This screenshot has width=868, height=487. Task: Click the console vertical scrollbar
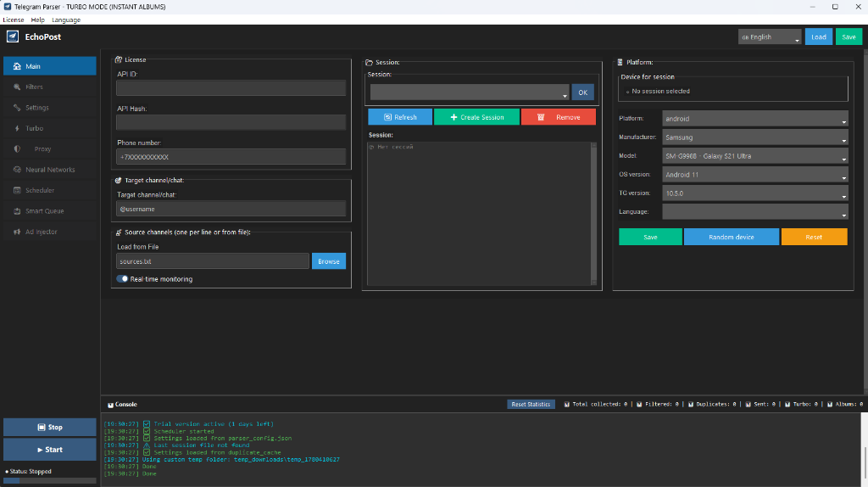coord(864,450)
